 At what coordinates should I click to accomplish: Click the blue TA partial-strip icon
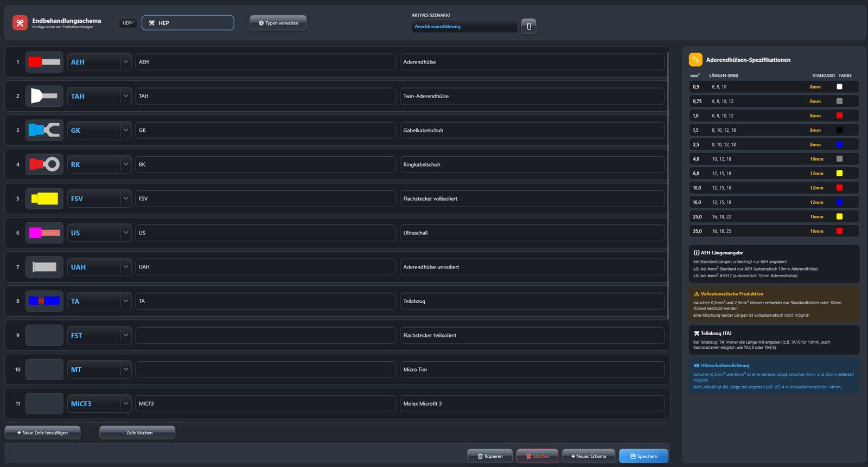pyautogui.click(x=44, y=301)
